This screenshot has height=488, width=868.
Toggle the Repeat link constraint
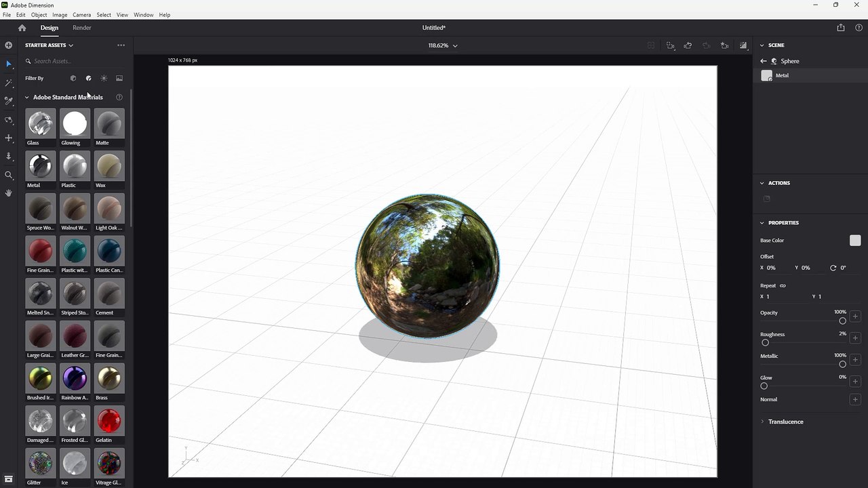(x=783, y=285)
